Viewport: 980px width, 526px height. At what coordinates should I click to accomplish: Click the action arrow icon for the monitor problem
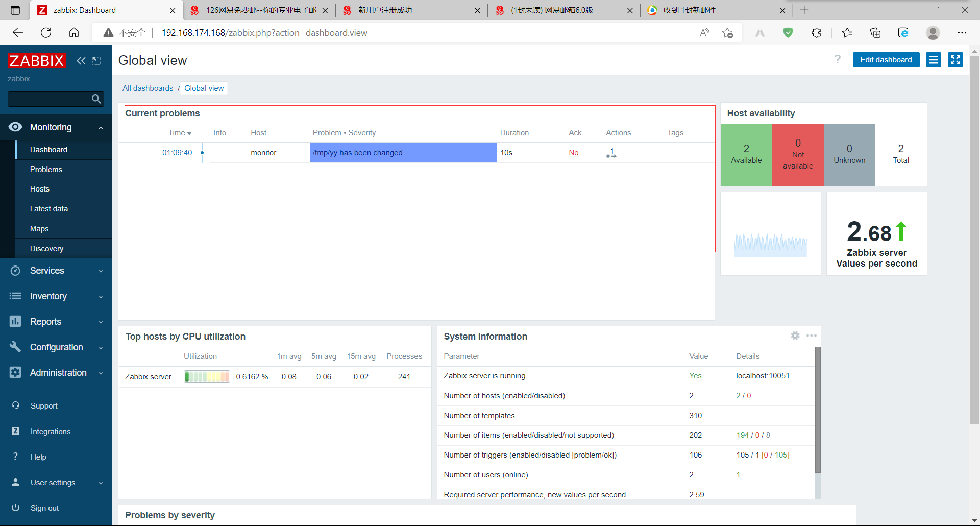(611, 153)
